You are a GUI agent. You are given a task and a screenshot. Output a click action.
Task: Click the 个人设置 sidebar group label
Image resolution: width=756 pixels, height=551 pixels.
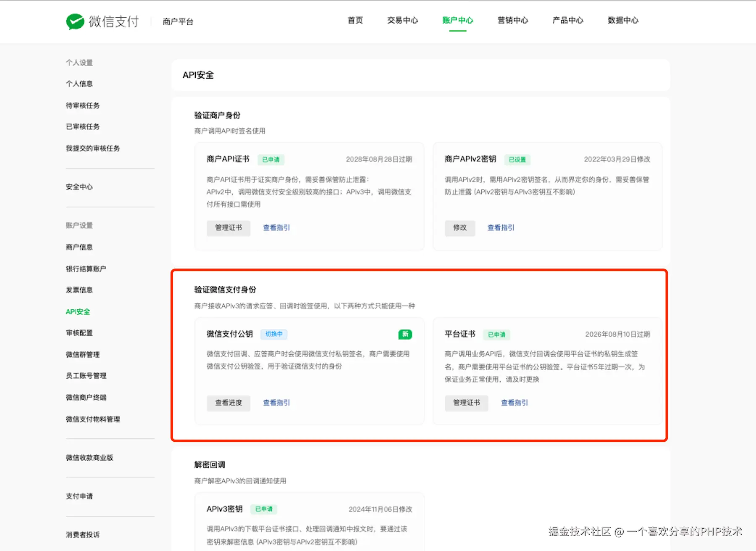[x=79, y=63]
